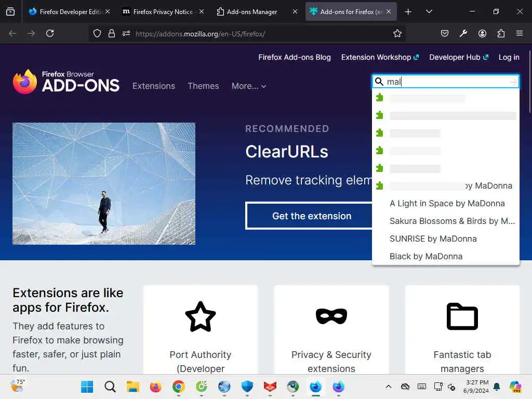The width and height of the screenshot is (532, 399).
Task: Open Google Chrome from taskbar
Action: pyautogui.click(x=179, y=387)
